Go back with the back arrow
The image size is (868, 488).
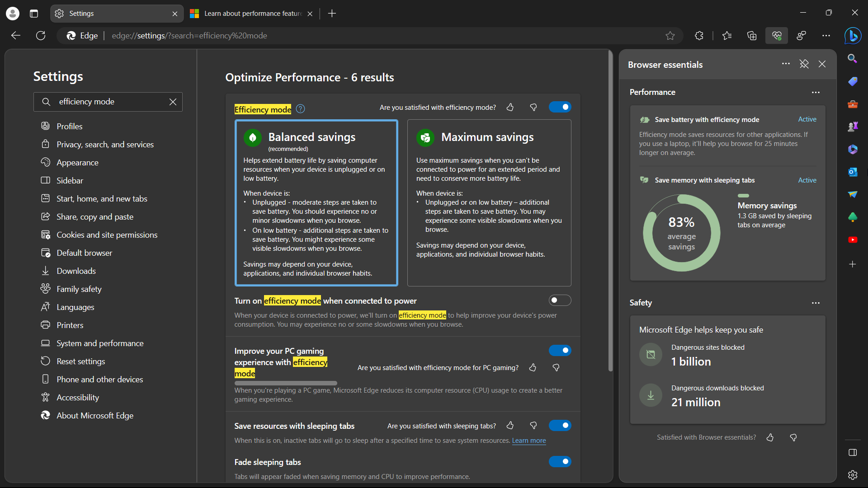[16, 36]
